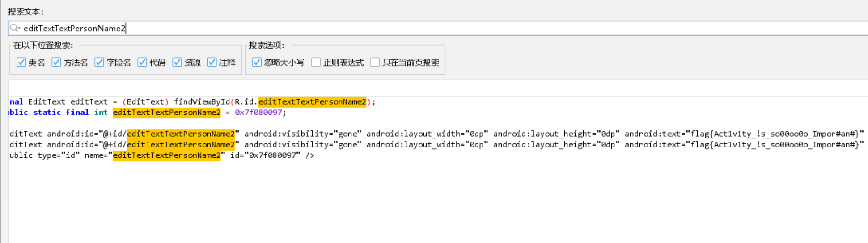Uncheck the 类名 checkbox
This screenshot has width=868, height=243.
21,62
